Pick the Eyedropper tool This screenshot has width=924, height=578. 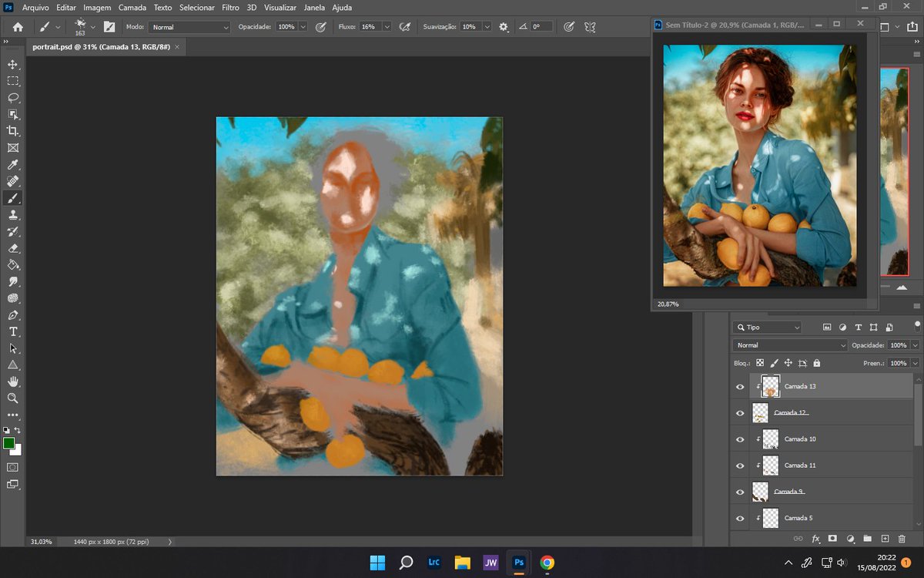(x=12, y=164)
